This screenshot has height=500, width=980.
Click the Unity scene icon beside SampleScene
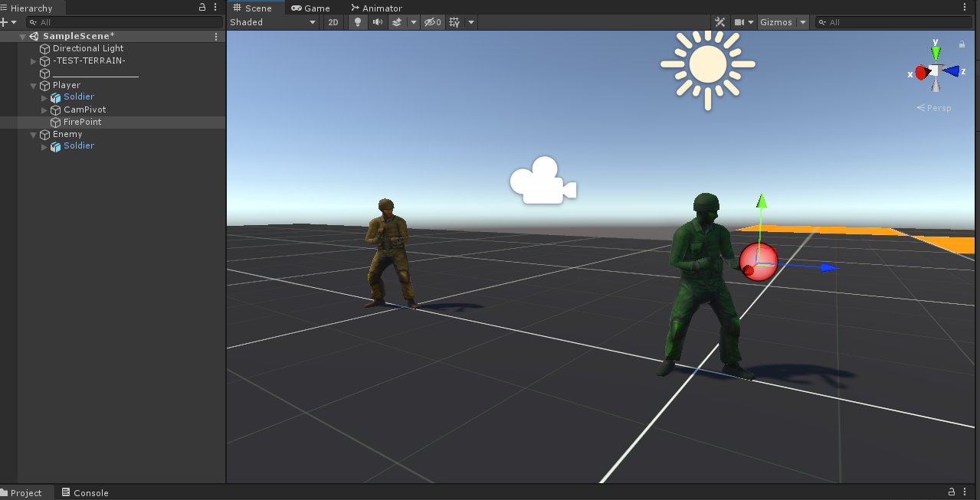(34, 36)
